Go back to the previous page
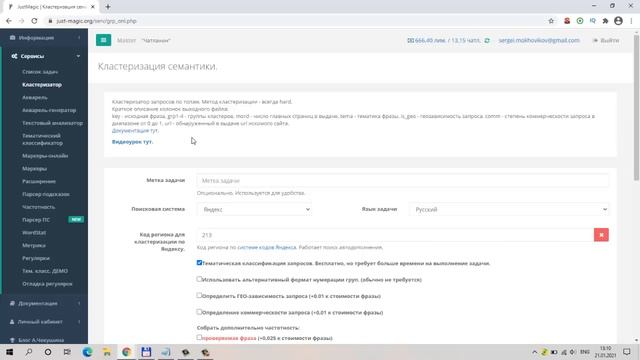Viewport: 640px width, 360px height. (x=9, y=21)
